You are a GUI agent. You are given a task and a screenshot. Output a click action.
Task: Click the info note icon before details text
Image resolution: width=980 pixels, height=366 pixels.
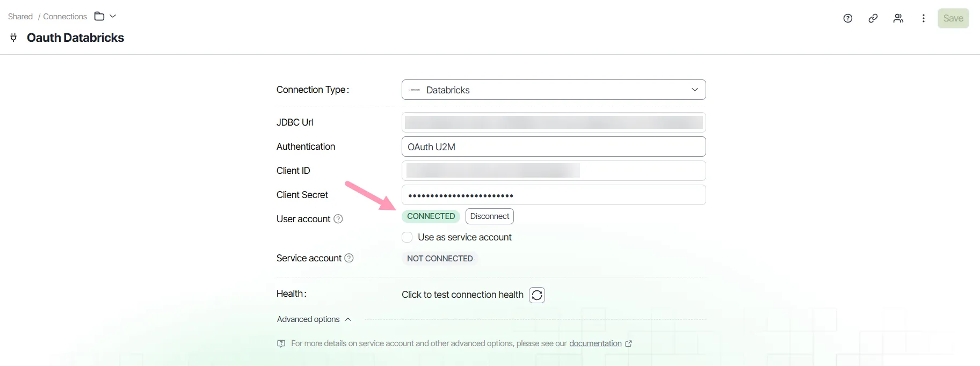click(281, 343)
